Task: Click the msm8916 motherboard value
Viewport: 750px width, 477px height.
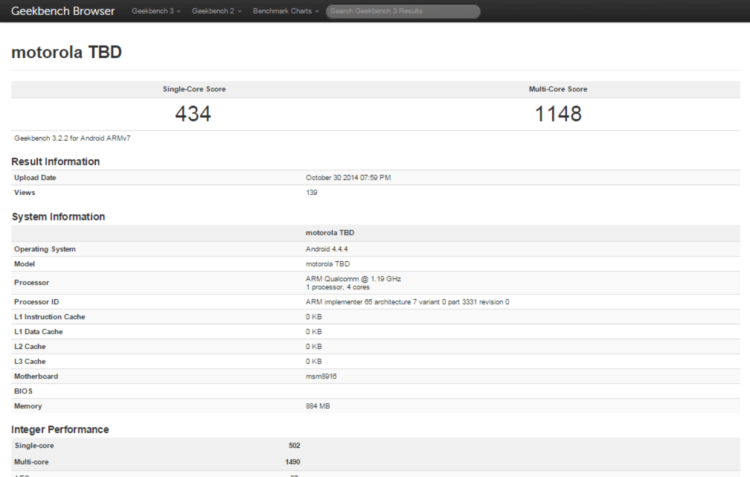Action: coord(322,378)
